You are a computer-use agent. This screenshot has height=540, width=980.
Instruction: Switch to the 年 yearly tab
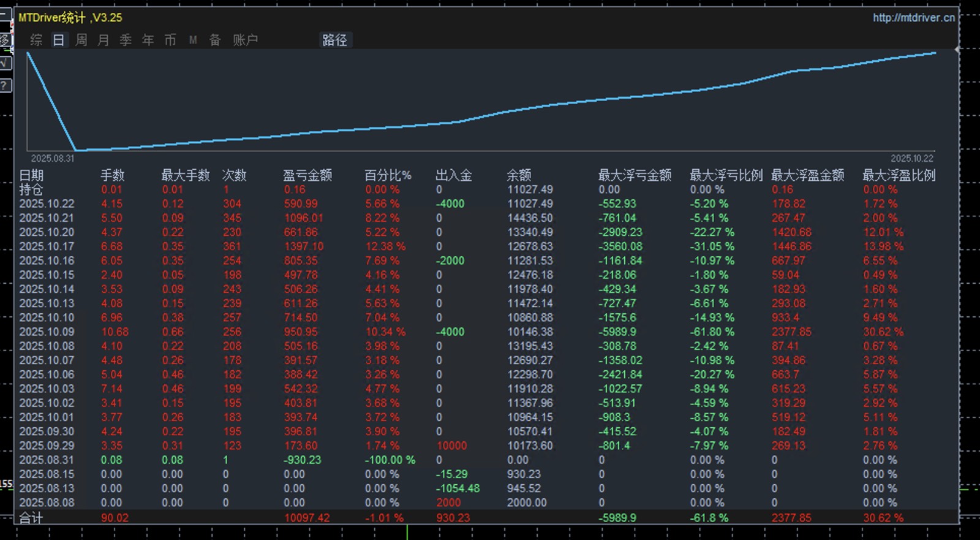coord(148,40)
